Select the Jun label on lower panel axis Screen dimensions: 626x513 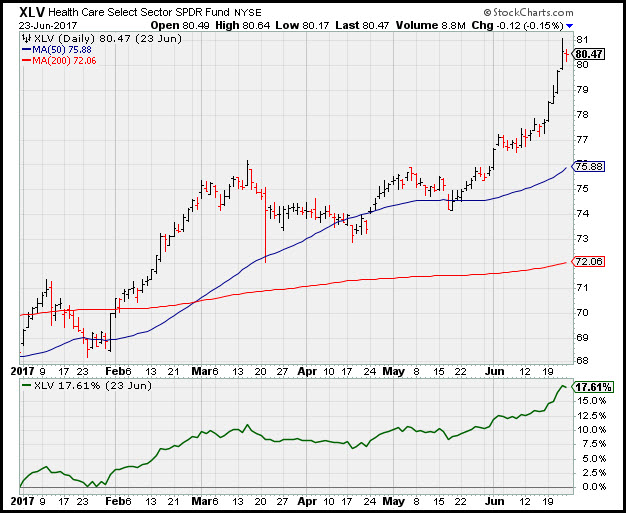pos(493,497)
